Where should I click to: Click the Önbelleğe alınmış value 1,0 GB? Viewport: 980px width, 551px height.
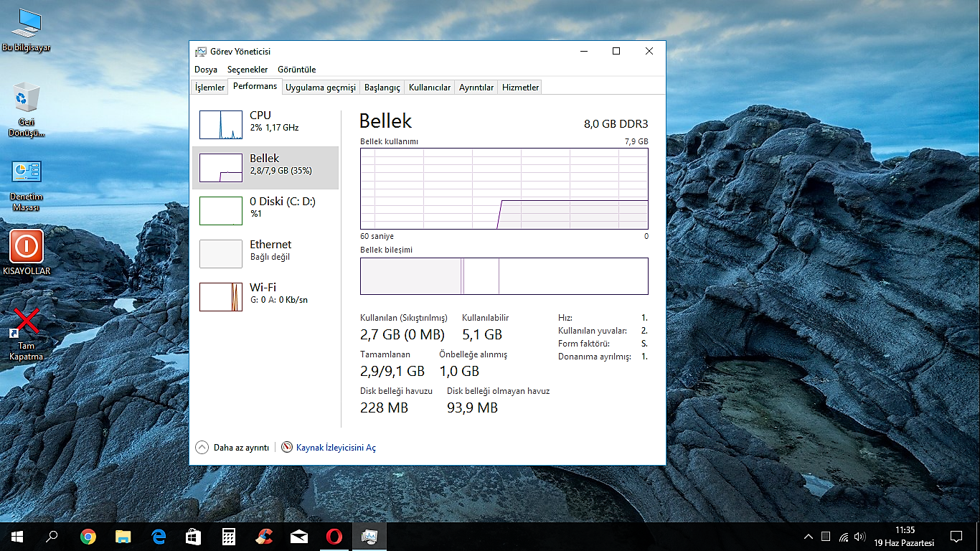point(459,371)
